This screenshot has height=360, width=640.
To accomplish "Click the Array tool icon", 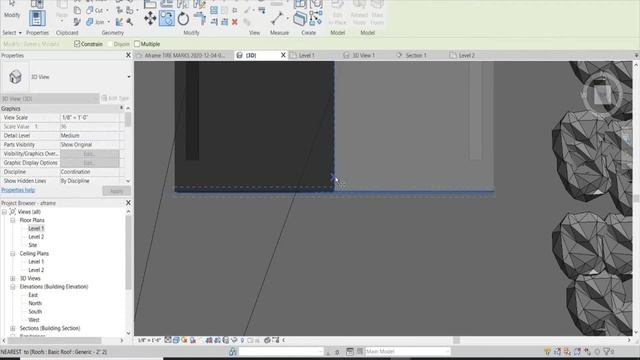I will tap(214, 10).
